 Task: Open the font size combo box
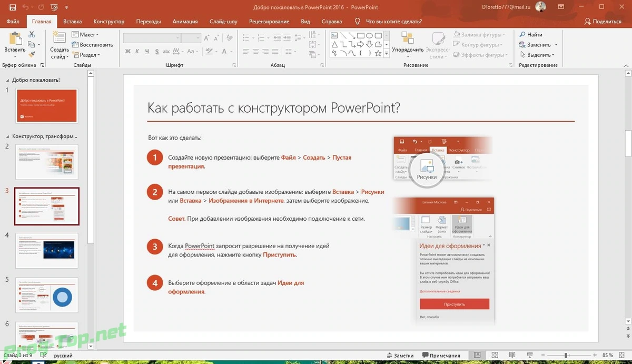coord(191,38)
